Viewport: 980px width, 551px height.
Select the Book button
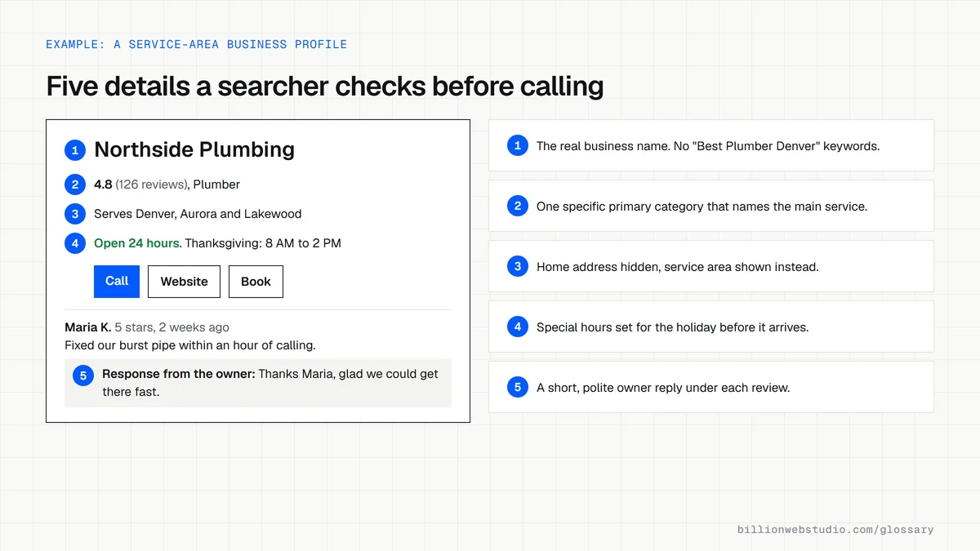(256, 282)
